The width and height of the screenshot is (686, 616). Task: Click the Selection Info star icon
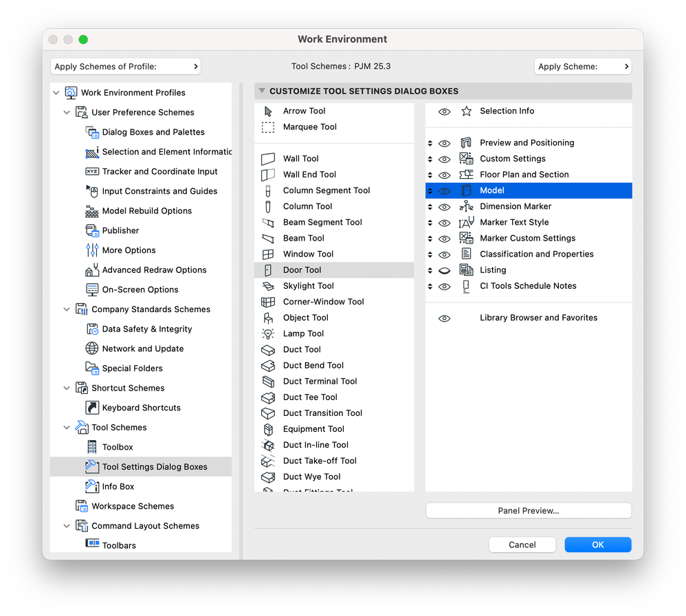pos(466,111)
